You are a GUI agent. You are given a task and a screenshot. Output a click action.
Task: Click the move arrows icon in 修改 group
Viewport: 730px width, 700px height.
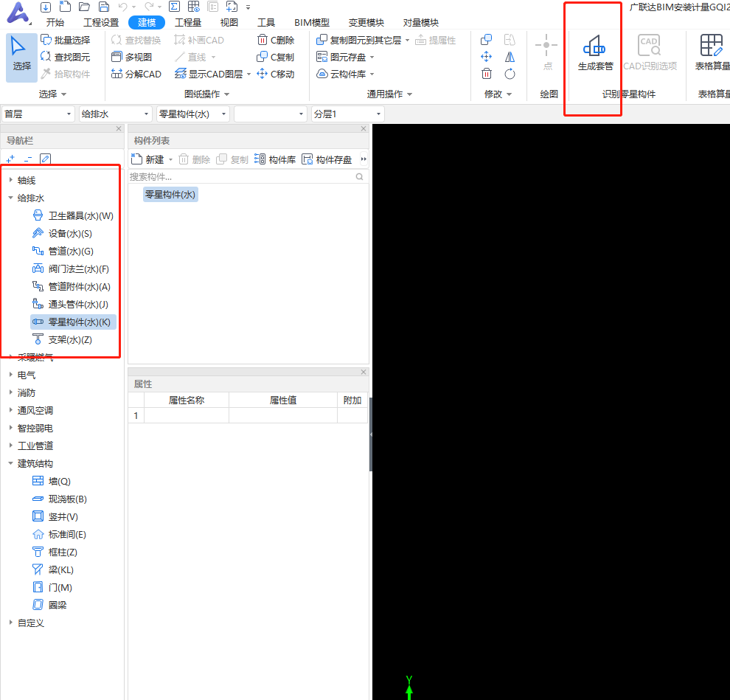486,57
